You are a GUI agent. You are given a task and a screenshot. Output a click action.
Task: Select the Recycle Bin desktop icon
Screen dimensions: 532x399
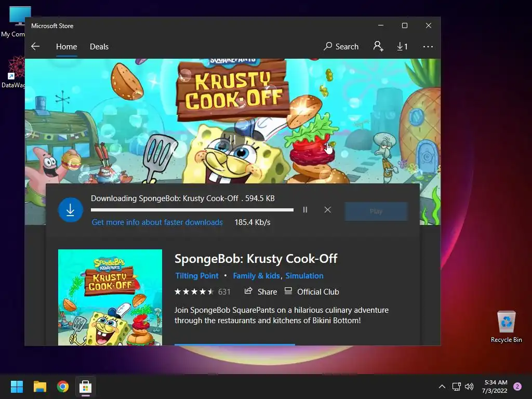tap(506, 327)
